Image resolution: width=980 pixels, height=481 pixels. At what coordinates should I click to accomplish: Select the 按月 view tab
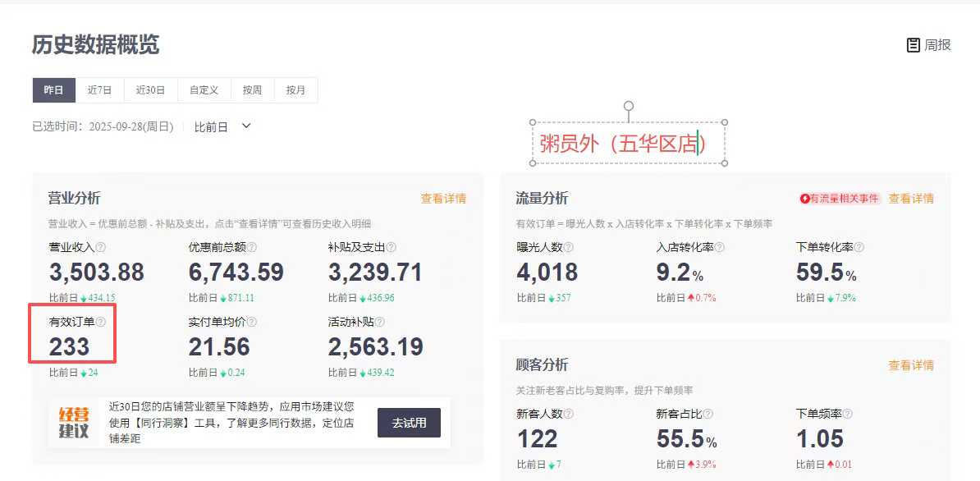(x=295, y=90)
